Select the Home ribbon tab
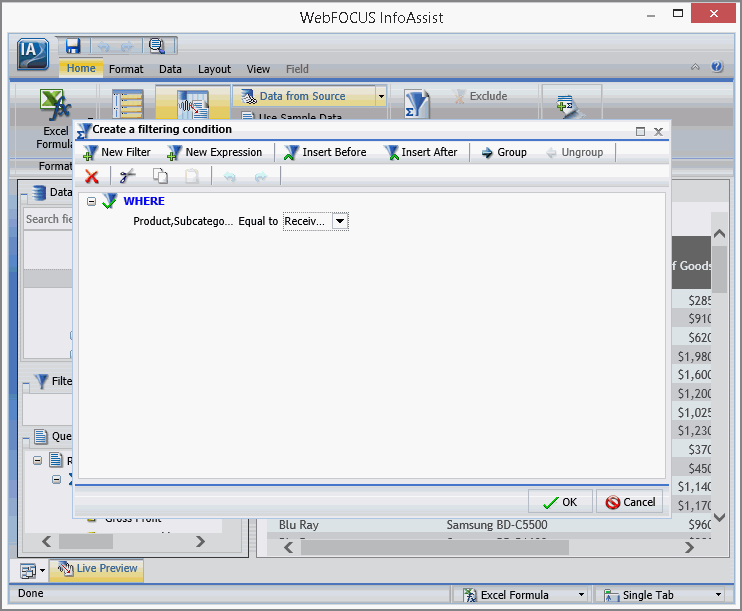The width and height of the screenshot is (742, 611). [81, 69]
